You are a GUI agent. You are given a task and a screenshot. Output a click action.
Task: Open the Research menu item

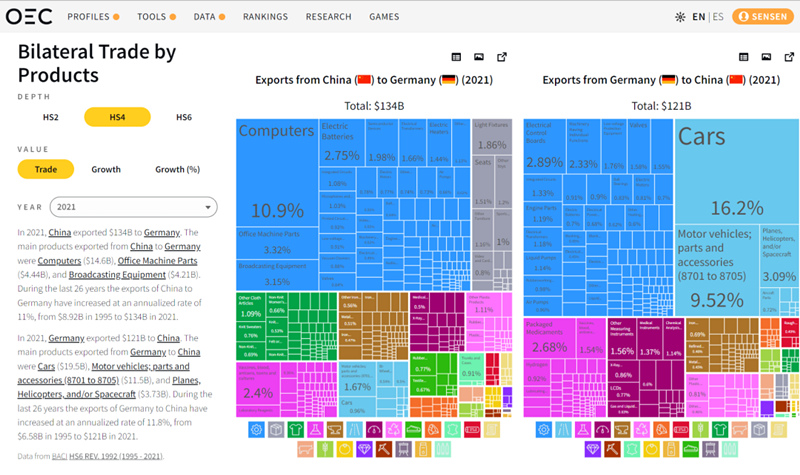click(329, 17)
